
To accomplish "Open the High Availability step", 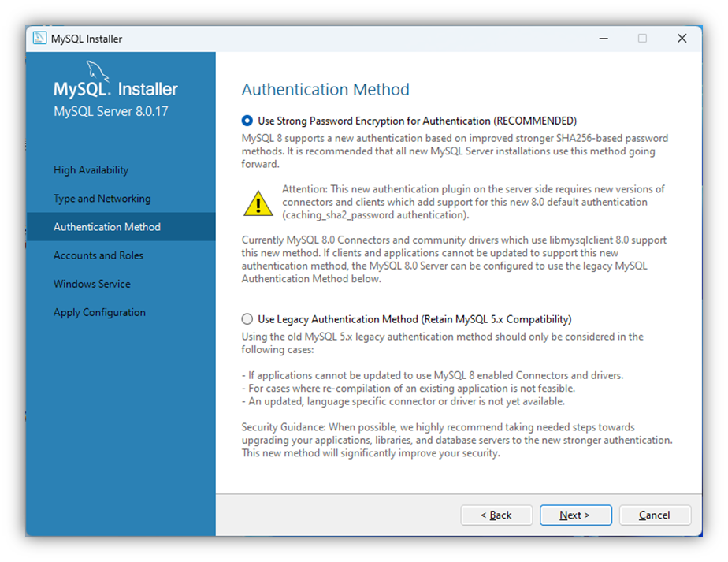I will (x=91, y=170).
